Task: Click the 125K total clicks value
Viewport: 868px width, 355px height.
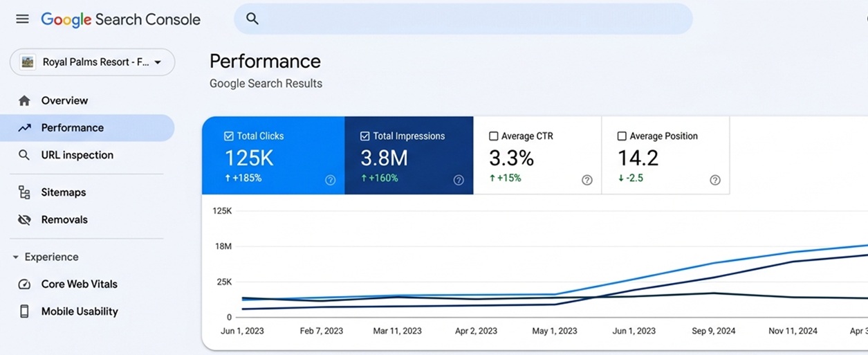Action: [x=250, y=158]
